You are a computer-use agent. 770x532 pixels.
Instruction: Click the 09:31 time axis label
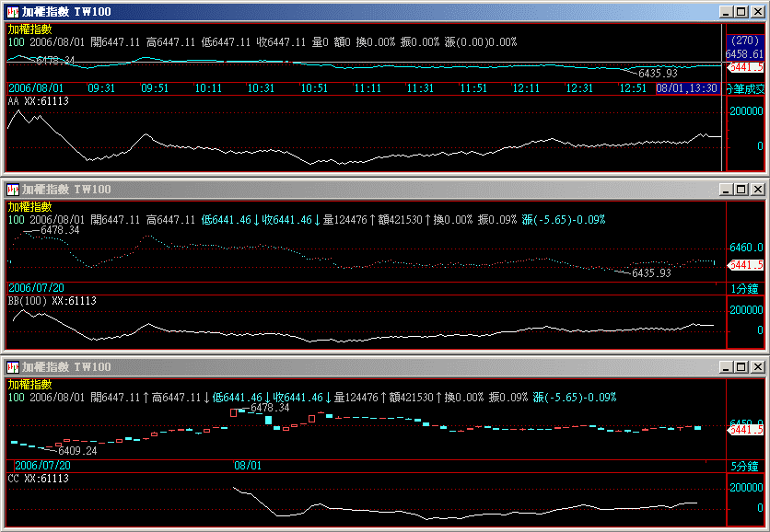[x=101, y=88]
